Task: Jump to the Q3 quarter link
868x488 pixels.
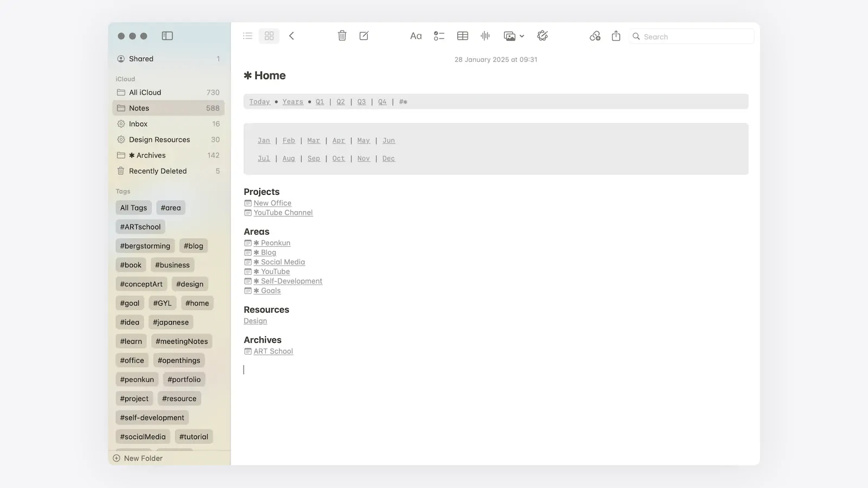Action: pyautogui.click(x=361, y=102)
